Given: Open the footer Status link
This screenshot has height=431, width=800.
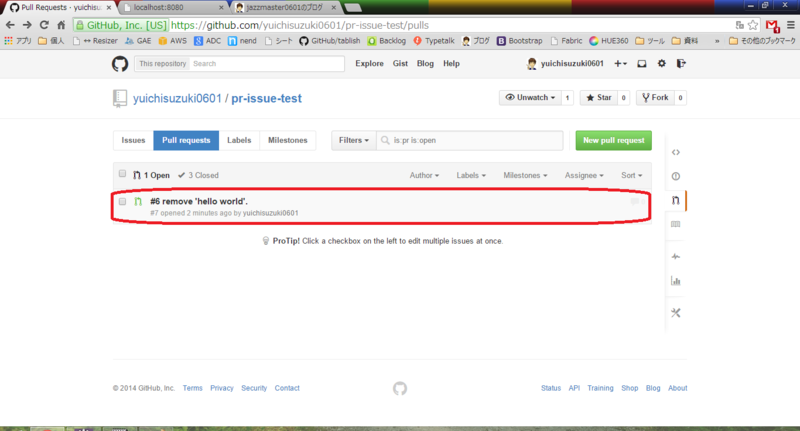Looking at the screenshot, I should pos(551,388).
